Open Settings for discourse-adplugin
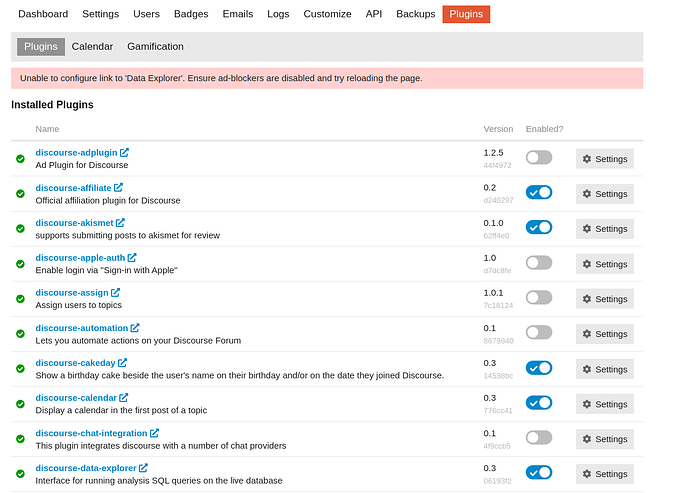The image size is (690, 493). coord(605,159)
